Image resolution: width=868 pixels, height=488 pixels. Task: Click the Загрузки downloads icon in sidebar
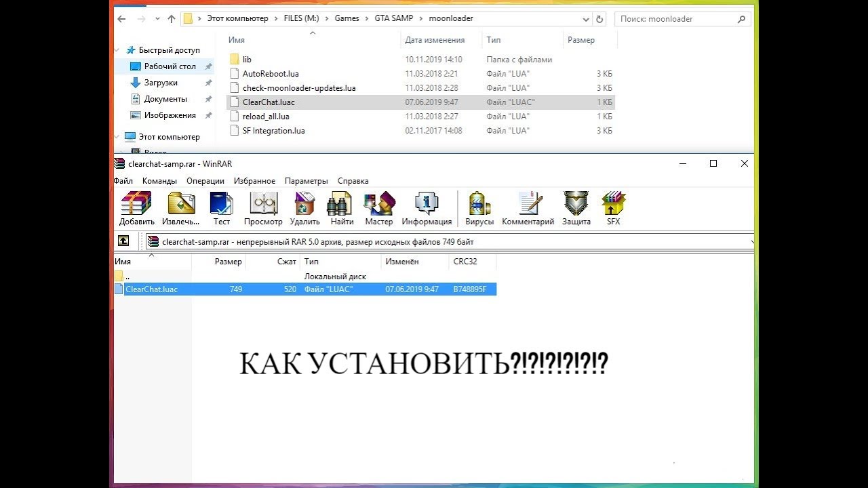click(135, 83)
